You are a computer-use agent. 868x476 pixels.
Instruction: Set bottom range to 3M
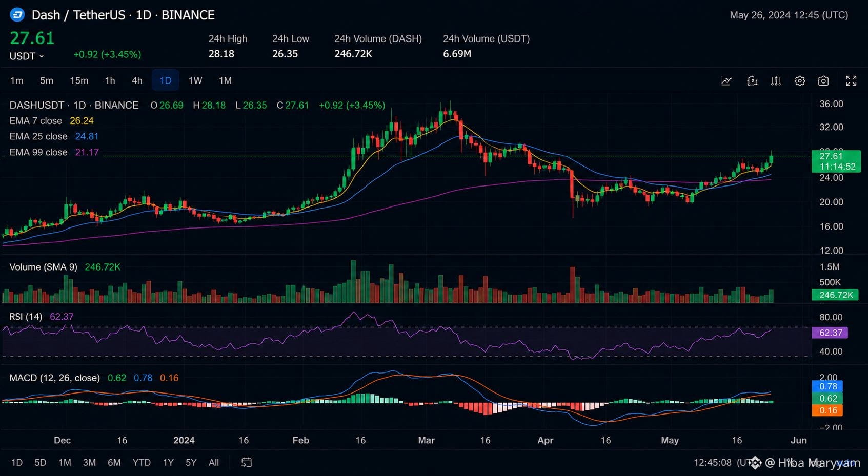[x=89, y=462]
